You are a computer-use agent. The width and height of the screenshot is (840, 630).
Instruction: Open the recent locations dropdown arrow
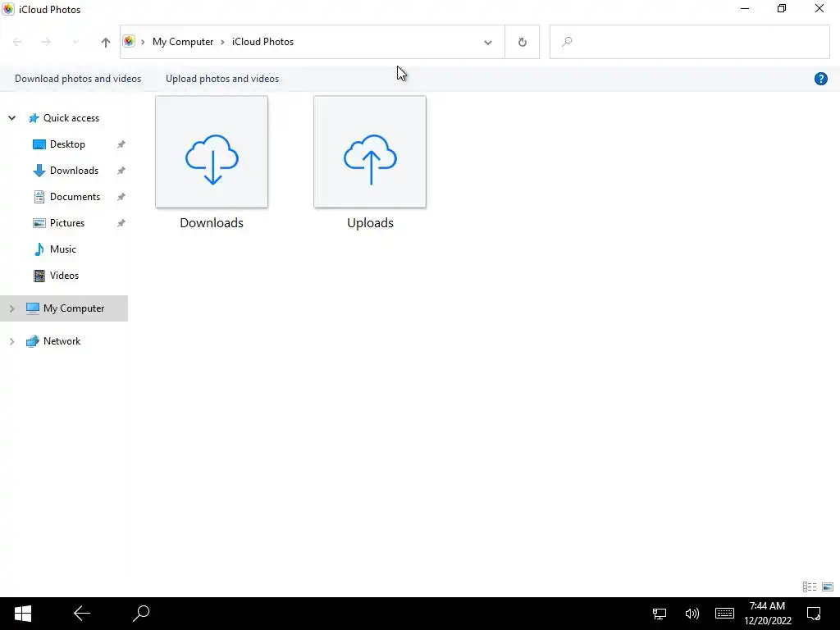coord(75,42)
